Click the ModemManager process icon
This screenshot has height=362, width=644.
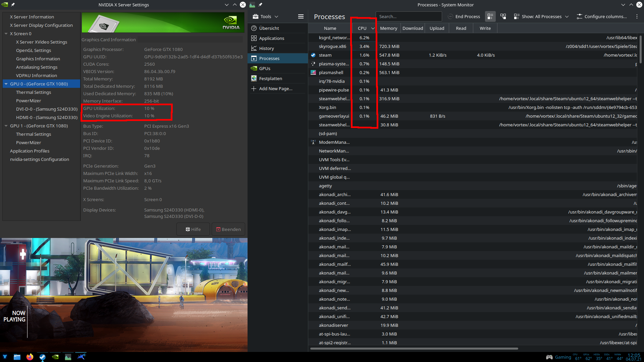coord(313,142)
